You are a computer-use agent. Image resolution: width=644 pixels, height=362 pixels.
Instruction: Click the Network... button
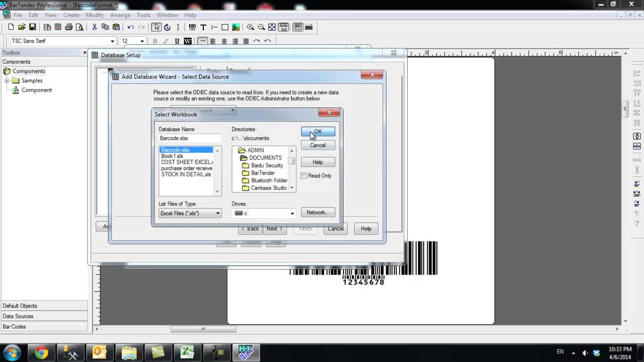point(318,212)
